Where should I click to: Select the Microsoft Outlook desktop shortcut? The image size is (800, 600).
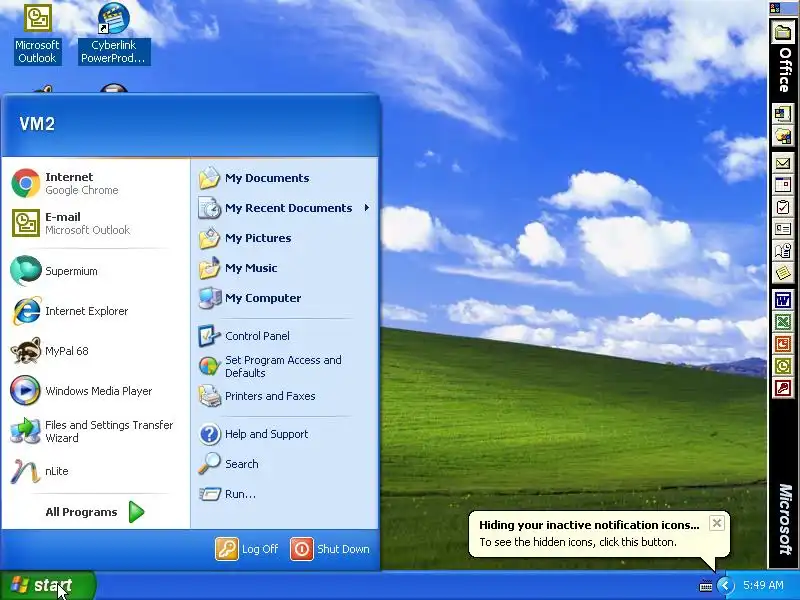(37, 34)
